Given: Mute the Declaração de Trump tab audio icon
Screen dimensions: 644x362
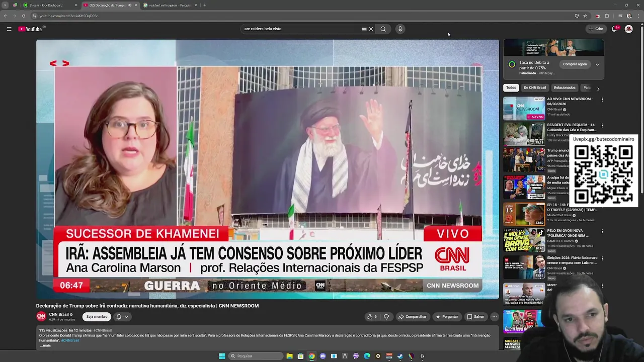Looking at the screenshot, I should click(129, 5).
